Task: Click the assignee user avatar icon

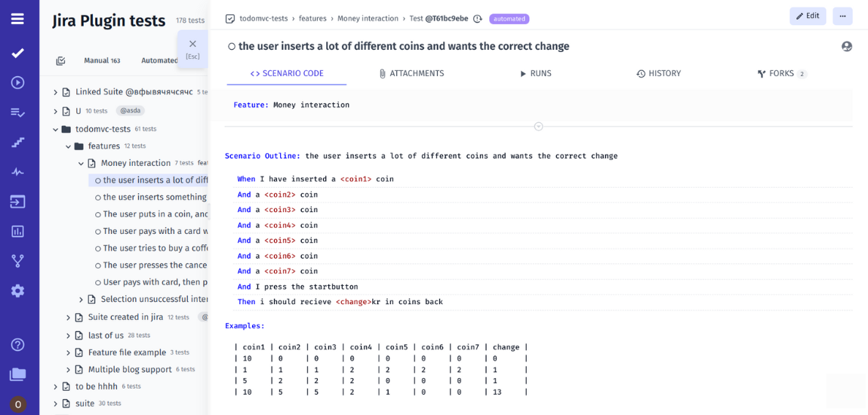Action: 846,47
